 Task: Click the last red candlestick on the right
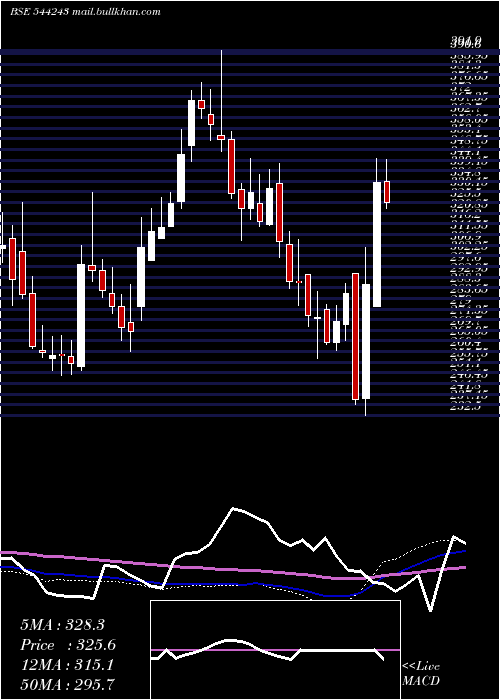(387, 184)
